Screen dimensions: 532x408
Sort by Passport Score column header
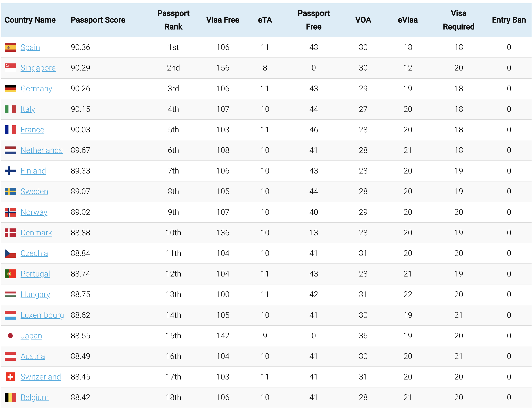click(98, 20)
